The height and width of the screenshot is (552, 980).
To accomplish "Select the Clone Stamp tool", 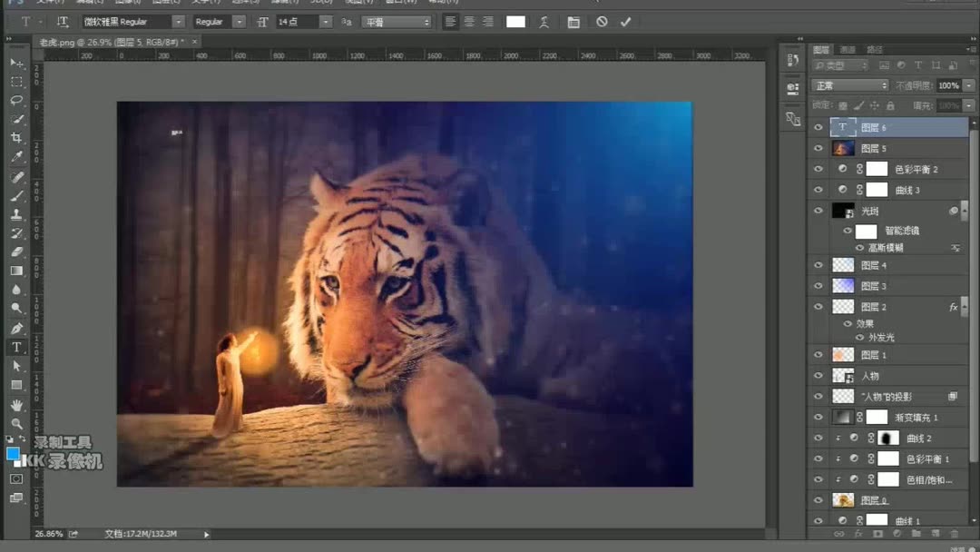I will [x=16, y=214].
